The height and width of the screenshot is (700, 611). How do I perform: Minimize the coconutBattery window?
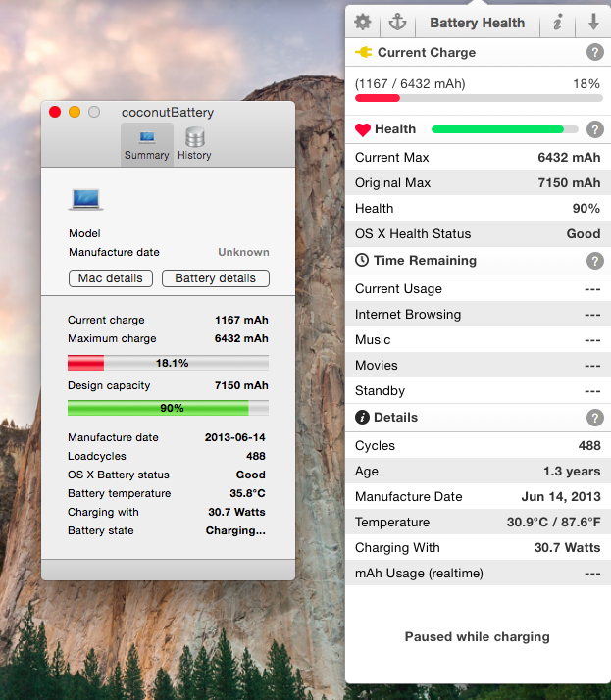tap(75, 112)
